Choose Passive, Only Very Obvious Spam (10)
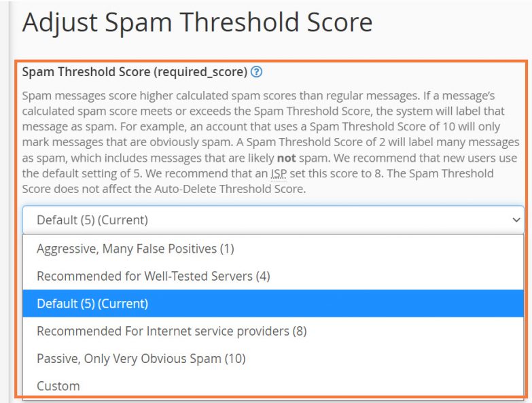 141,359
